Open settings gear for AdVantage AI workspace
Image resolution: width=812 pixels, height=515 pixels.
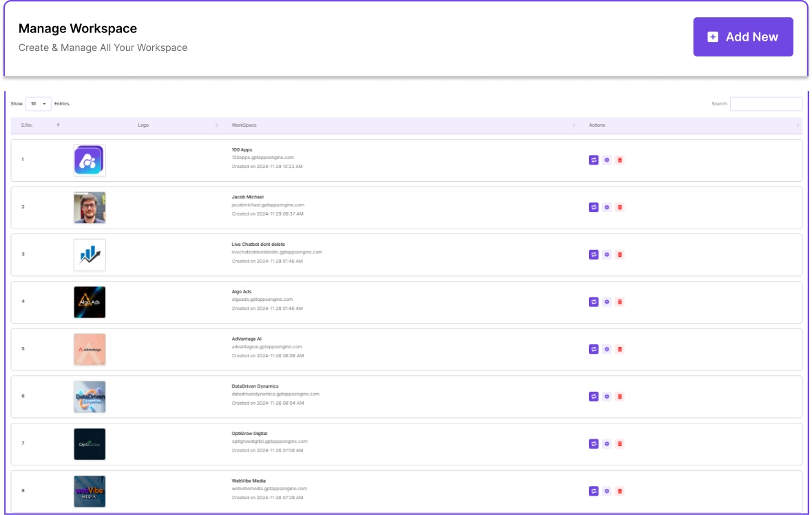click(x=607, y=349)
